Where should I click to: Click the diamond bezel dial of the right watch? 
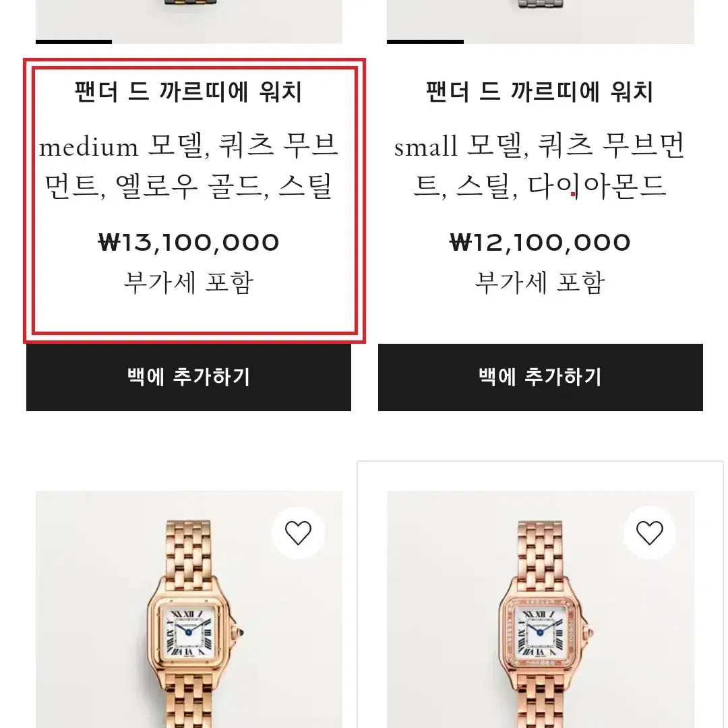point(540,632)
